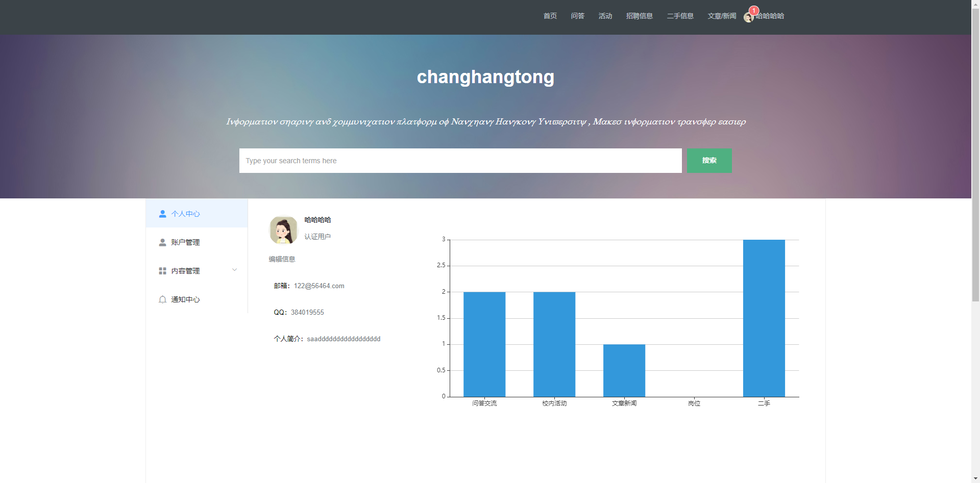Select 账户管理 in the sidebar
The image size is (980, 483).
tap(197, 242)
